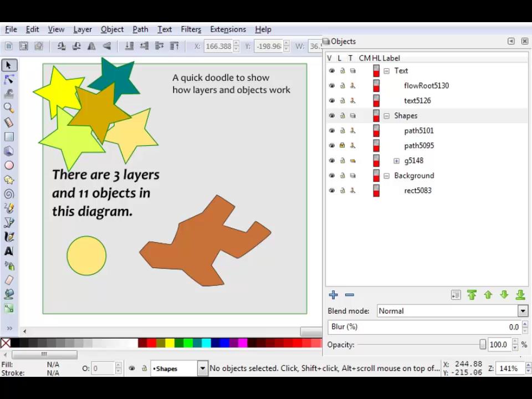Viewport: 532px width, 399px height.
Task: Open the Path menu
Action: 140,29
